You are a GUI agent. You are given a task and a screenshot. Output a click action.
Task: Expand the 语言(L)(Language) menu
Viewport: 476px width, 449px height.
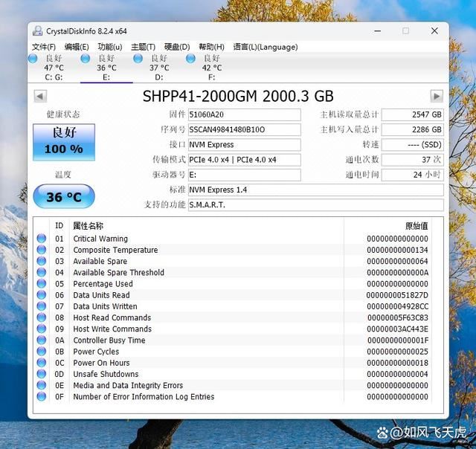[265, 47]
